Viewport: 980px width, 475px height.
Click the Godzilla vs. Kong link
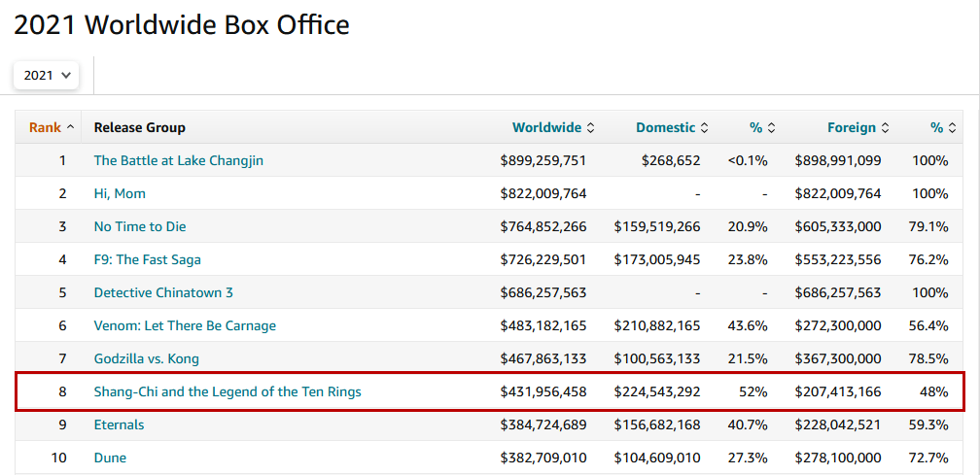click(147, 358)
